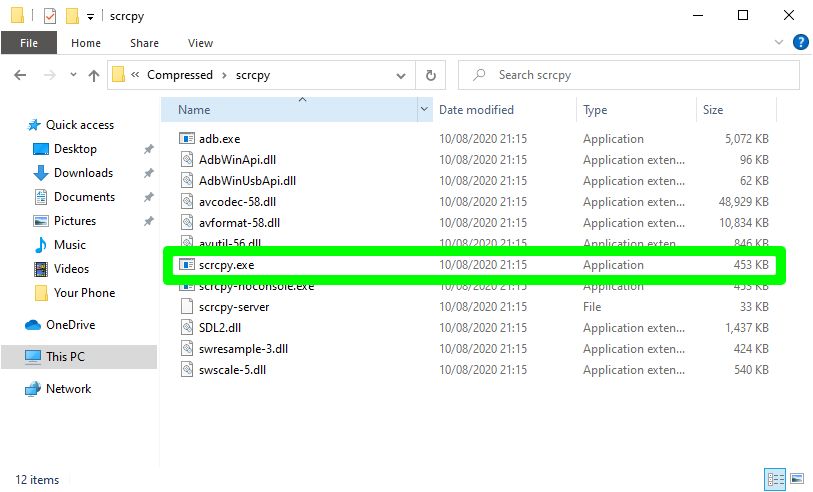Click the AdbWinApi.dll file icon
The height and width of the screenshot is (492, 813).
[x=187, y=160]
